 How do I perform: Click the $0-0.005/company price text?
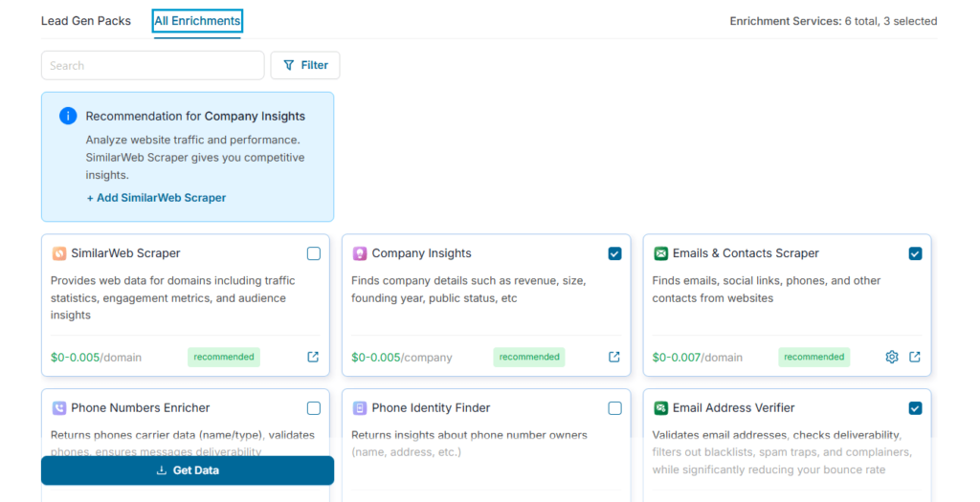coord(402,358)
